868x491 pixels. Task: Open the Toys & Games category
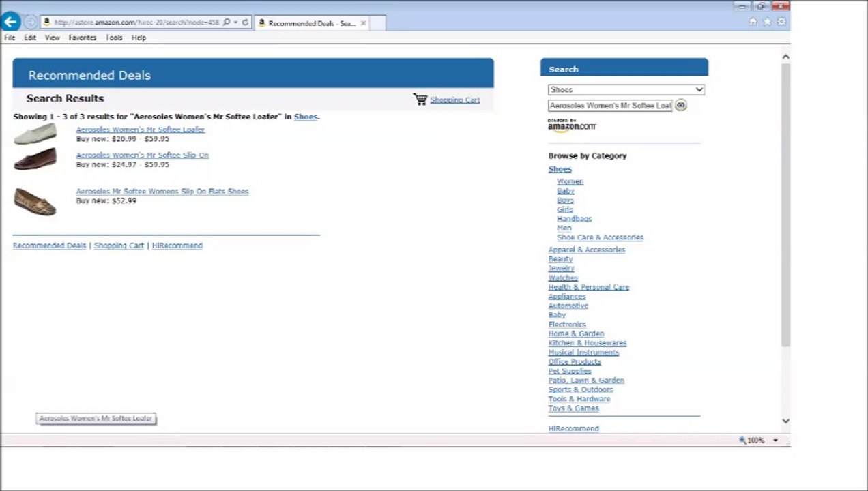click(x=573, y=408)
